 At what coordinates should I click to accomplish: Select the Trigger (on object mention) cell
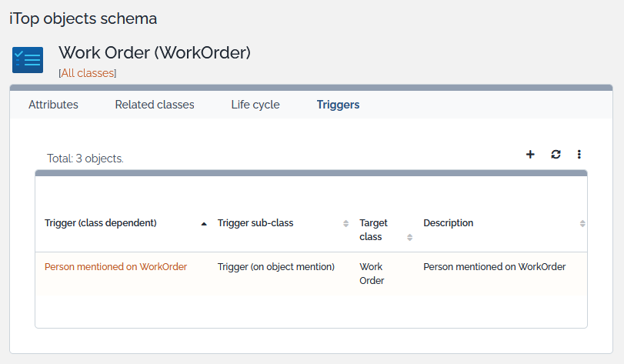276,267
